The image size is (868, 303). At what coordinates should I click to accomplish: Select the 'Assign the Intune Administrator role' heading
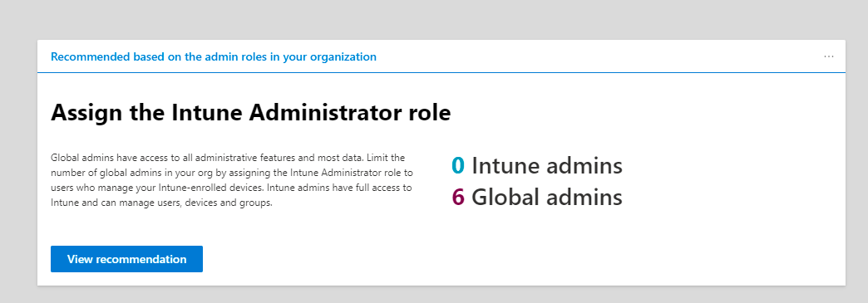click(x=251, y=113)
